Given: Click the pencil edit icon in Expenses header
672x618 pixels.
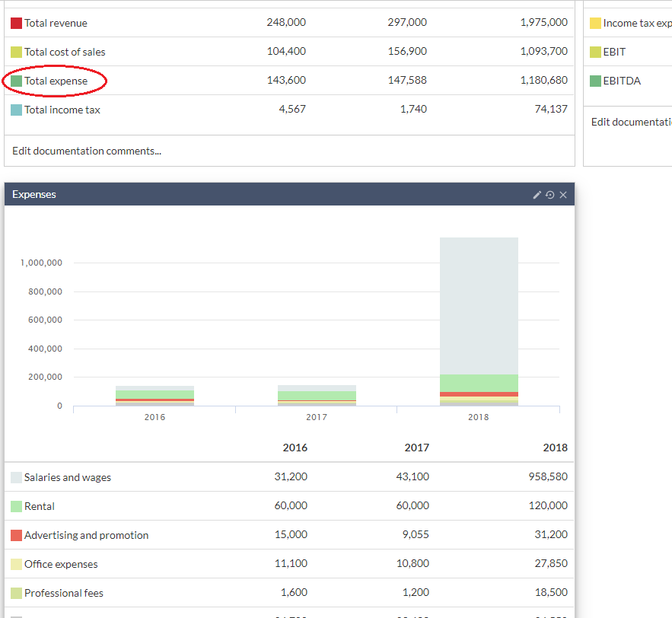Looking at the screenshot, I should pyautogui.click(x=537, y=195).
